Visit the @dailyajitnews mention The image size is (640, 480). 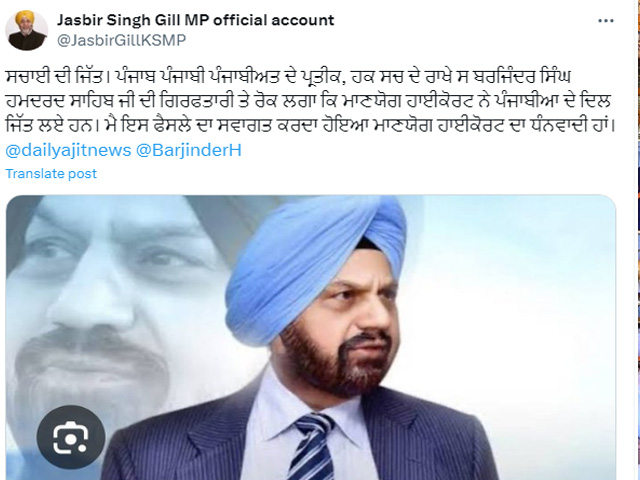coord(68,150)
